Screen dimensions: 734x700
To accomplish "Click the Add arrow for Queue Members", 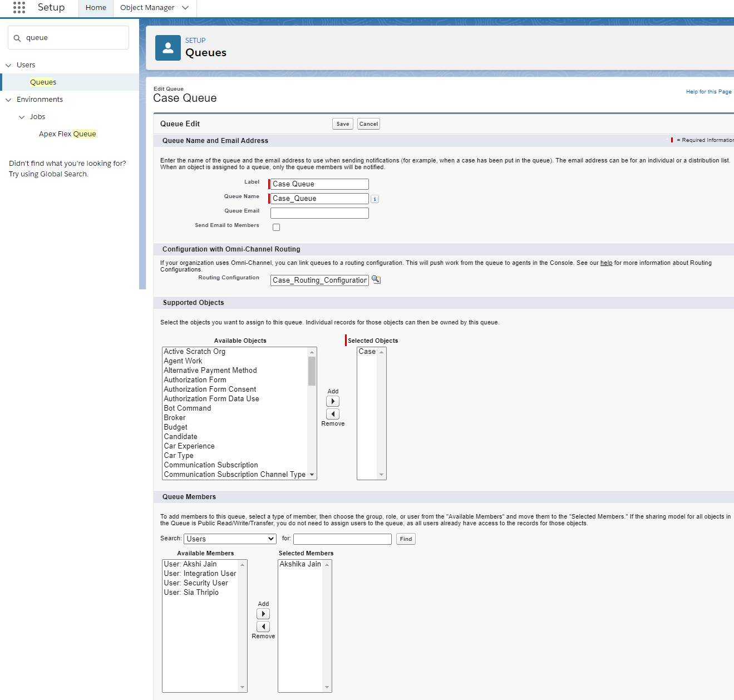I will [263, 614].
